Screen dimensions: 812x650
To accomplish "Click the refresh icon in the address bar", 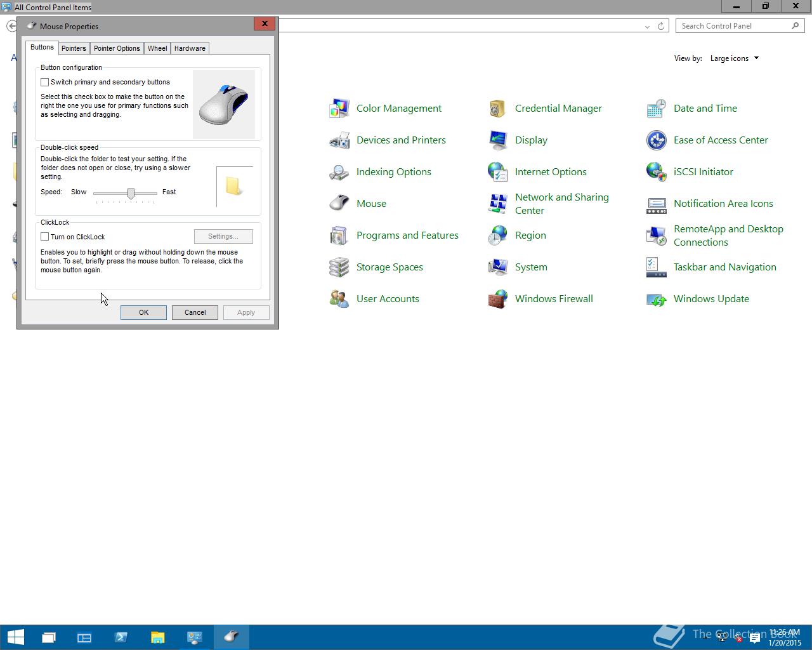I will pos(661,26).
